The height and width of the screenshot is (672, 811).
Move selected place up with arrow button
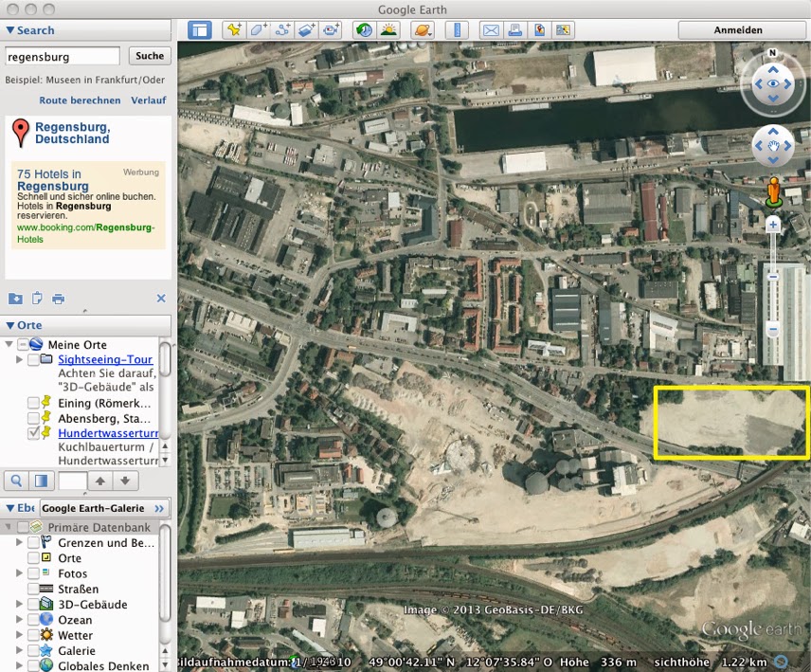coord(100,481)
